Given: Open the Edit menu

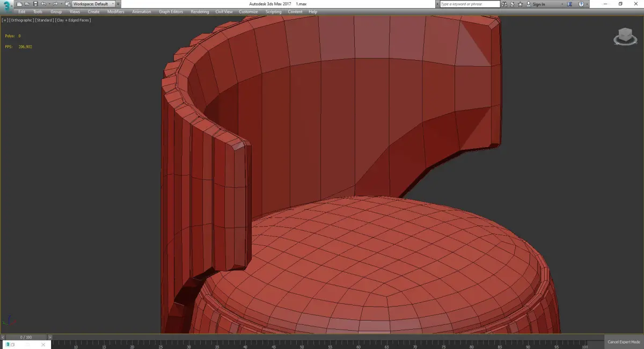Looking at the screenshot, I should [21, 12].
